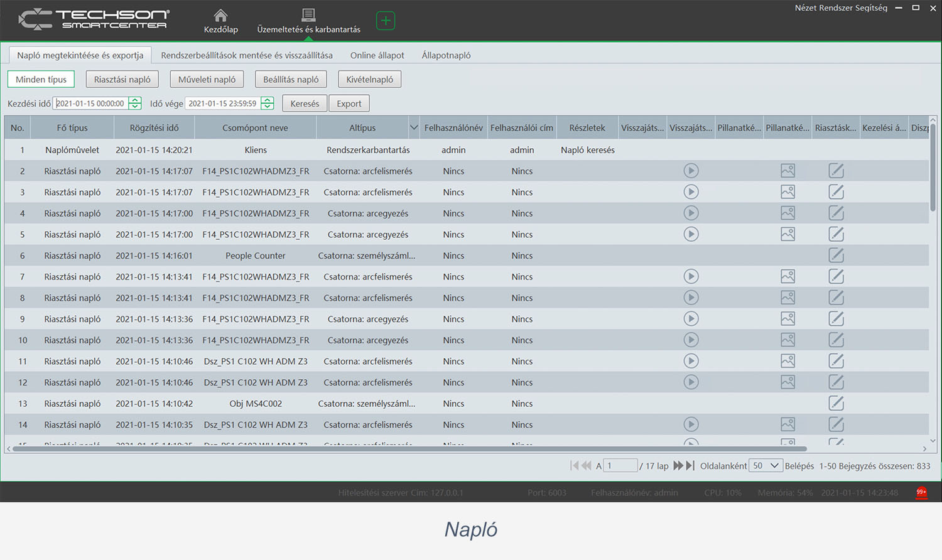This screenshot has height=560, width=942.
Task: Go to the next page arrow
Action: 678,466
